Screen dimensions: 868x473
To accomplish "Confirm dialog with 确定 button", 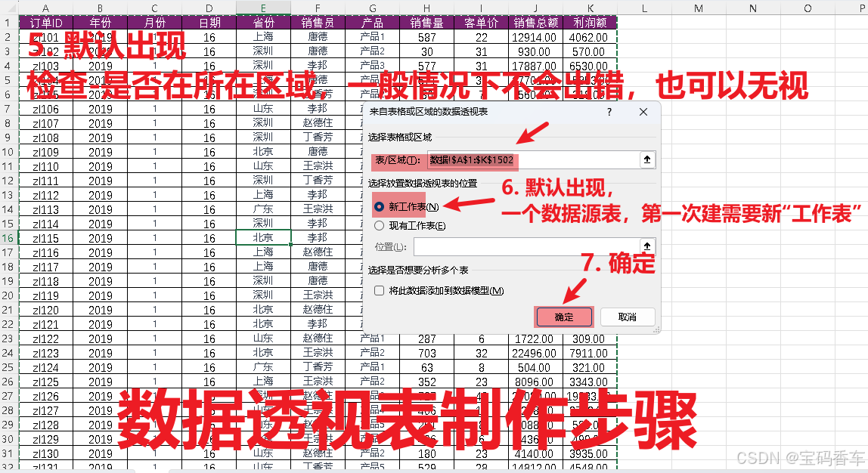I will 564,317.
